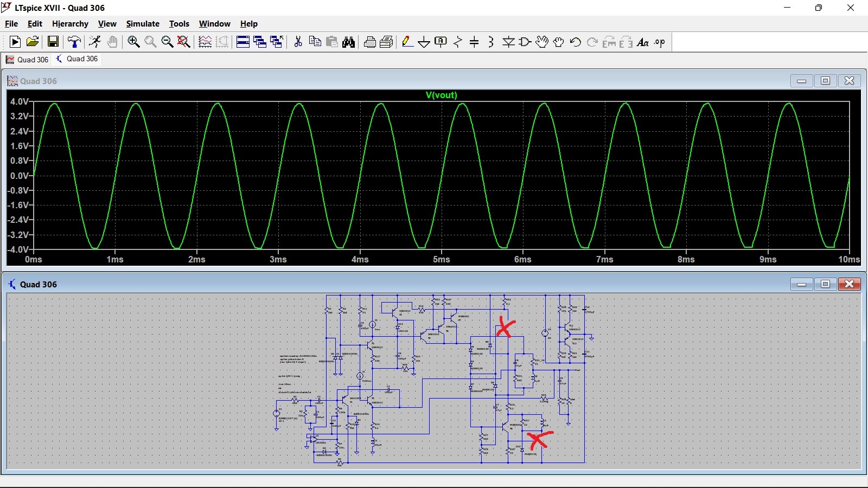This screenshot has height=488, width=868.
Task: Zoom in with magnifier plus icon
Action: pos(133,42)
